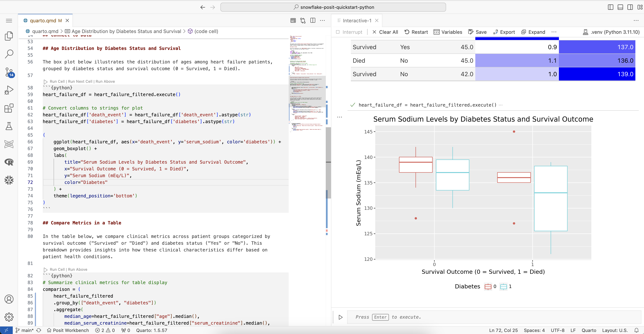Image resolution: width=644 pixels, height=334 pixels.
Task: Open the Explorer view in activity bar
Action: [9, 36]
